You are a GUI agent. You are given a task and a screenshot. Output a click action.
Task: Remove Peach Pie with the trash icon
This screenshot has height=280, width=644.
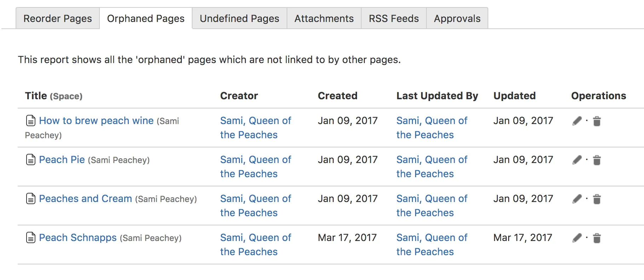[597, 160]
